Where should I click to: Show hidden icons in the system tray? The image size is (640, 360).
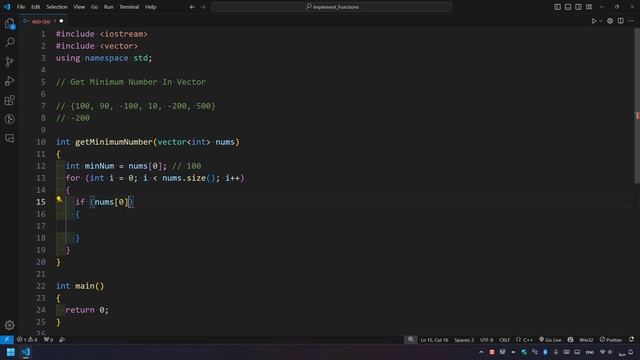[481, 352]
